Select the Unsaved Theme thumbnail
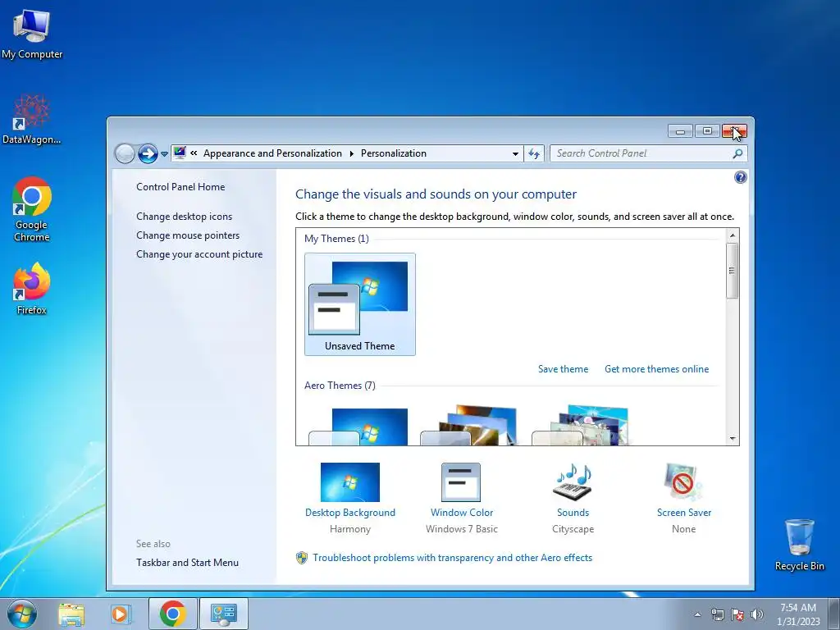 (x=360, y=304)
